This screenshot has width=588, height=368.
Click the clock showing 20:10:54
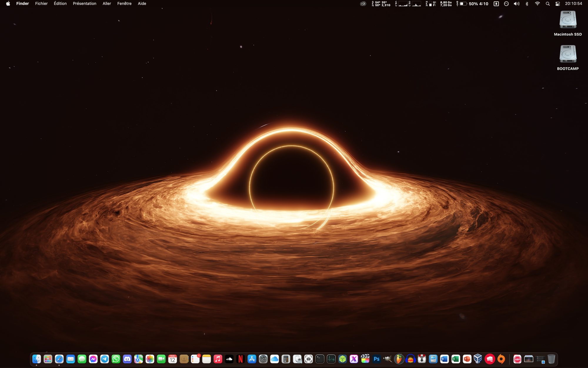click(573, 4)
